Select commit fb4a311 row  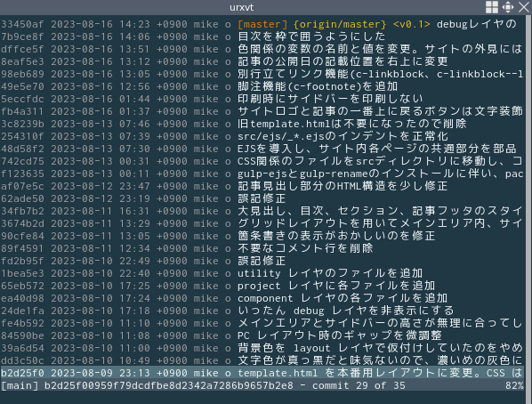[262, 111]
